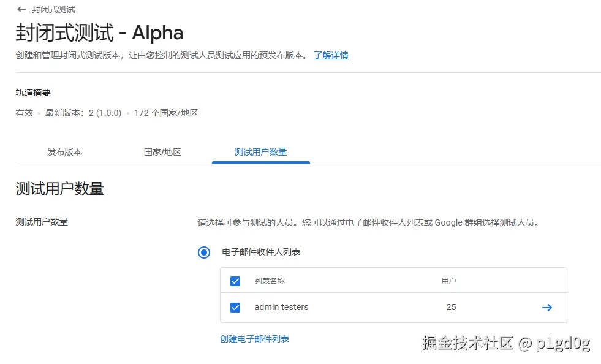Click the back arrow icon at top
Image resolution: width=601 pixels, height=364 pixels.
point(22,9)
